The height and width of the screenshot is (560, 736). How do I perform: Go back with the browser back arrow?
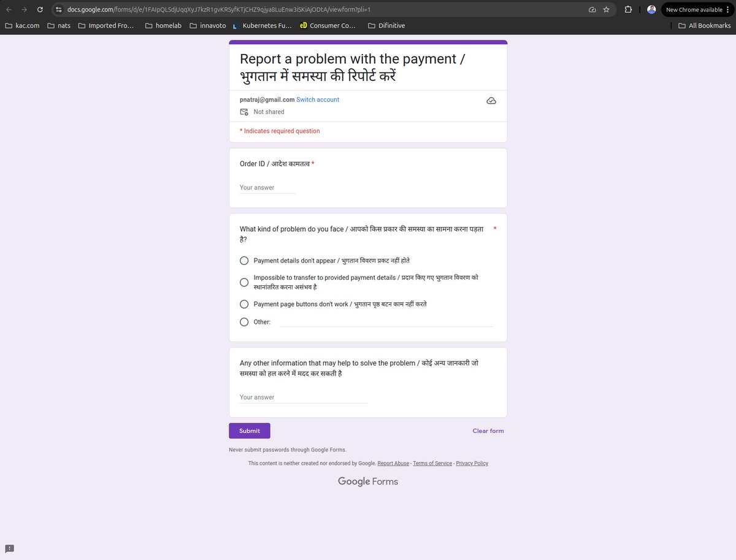(9, 10)
